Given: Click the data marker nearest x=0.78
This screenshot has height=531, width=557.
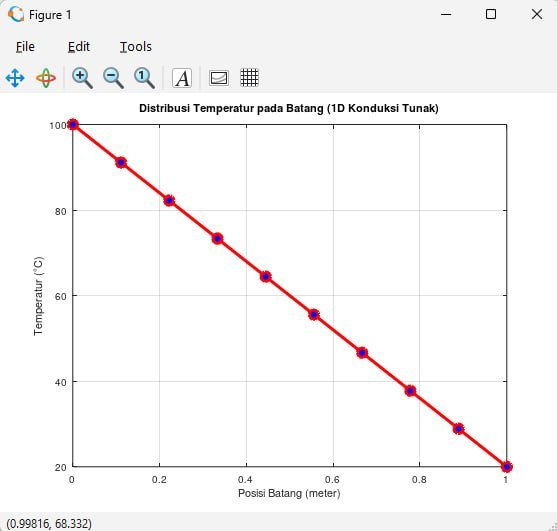Looking at the screenshot, I should (x=410, y=391).
